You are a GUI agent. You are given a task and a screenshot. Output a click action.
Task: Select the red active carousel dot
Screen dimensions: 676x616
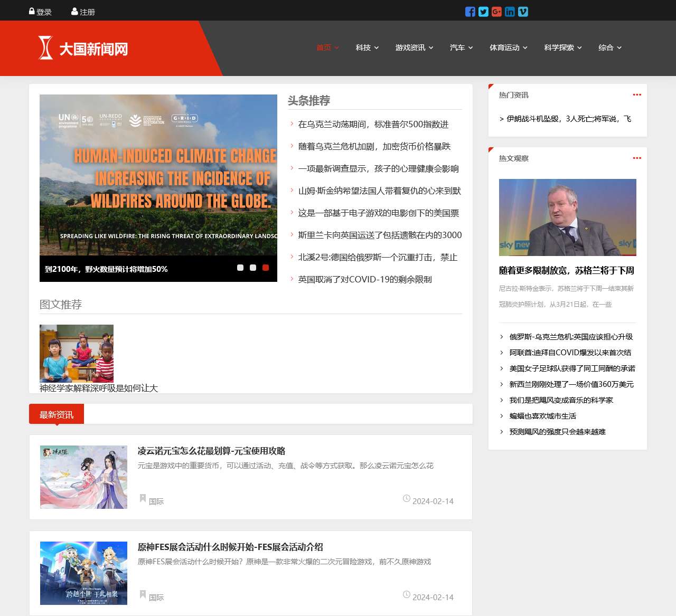[266, 268]
